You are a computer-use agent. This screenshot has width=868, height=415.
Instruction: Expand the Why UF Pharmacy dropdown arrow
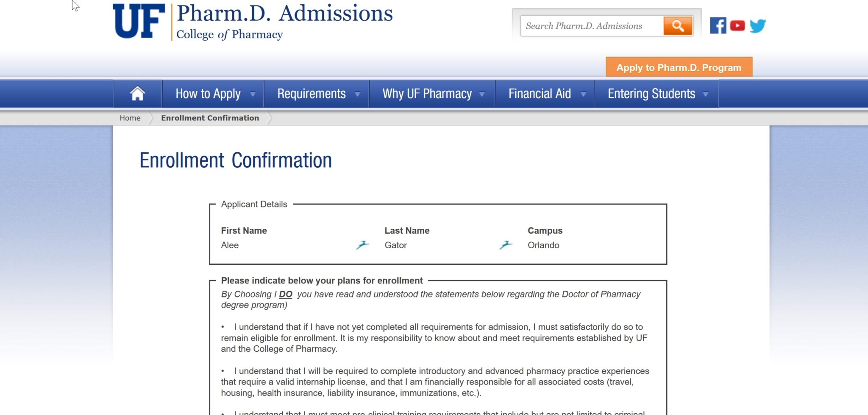pyautogui.click(x=482, y=94)
